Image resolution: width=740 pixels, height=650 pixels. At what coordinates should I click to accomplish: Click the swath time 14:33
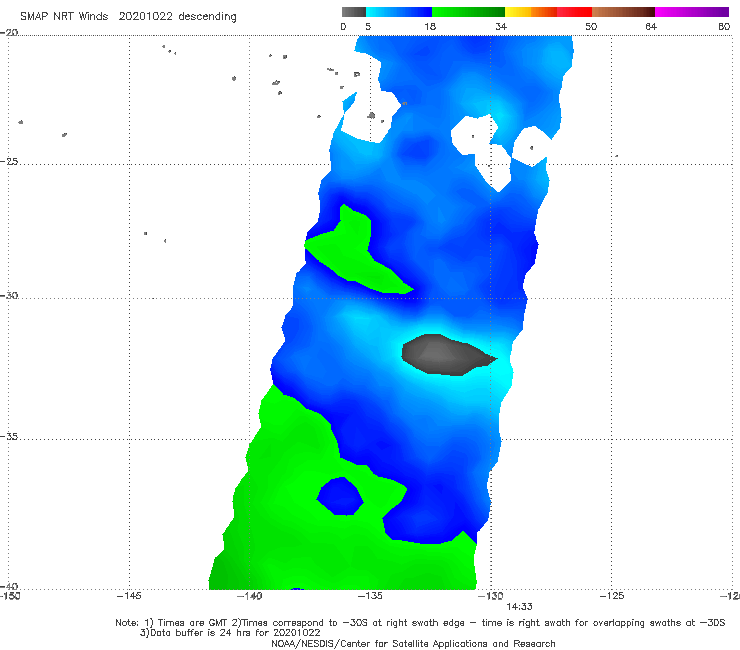pyautogui.click(x=520, y=607)
